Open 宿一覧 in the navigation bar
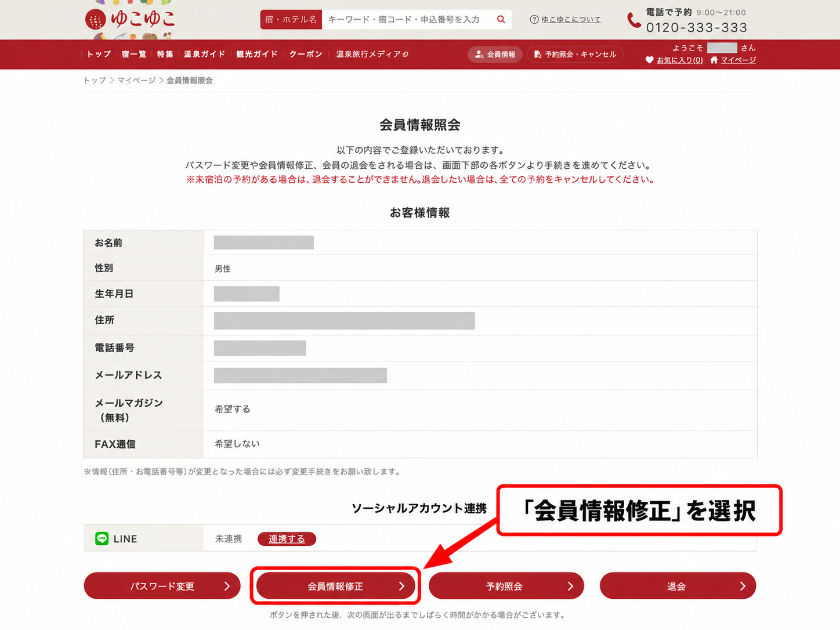 pos(134,54)
